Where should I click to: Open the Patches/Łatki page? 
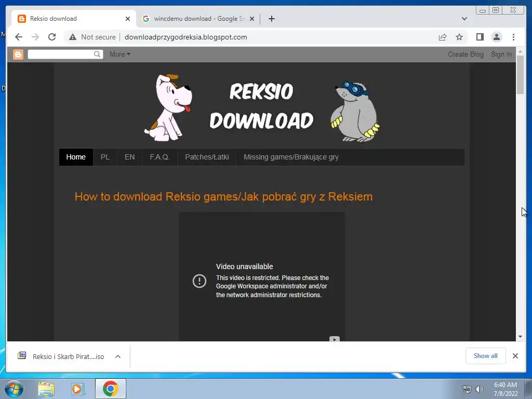[207, 157]
